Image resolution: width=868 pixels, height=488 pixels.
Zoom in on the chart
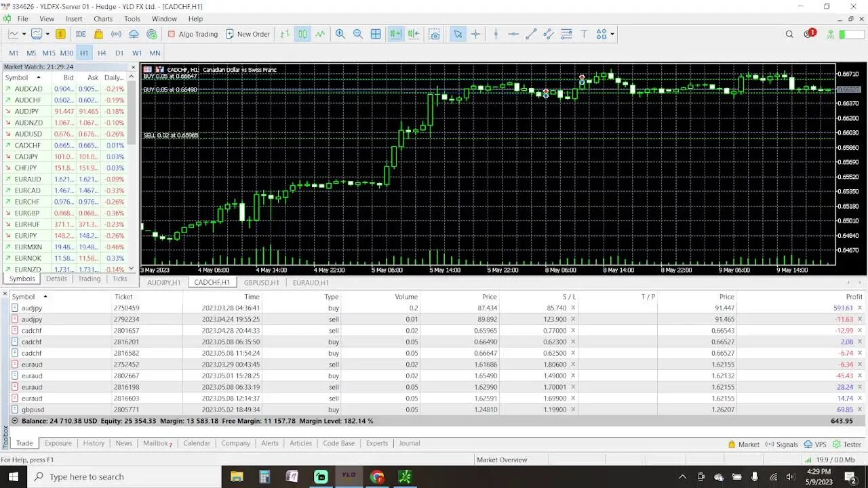point(340,34)
